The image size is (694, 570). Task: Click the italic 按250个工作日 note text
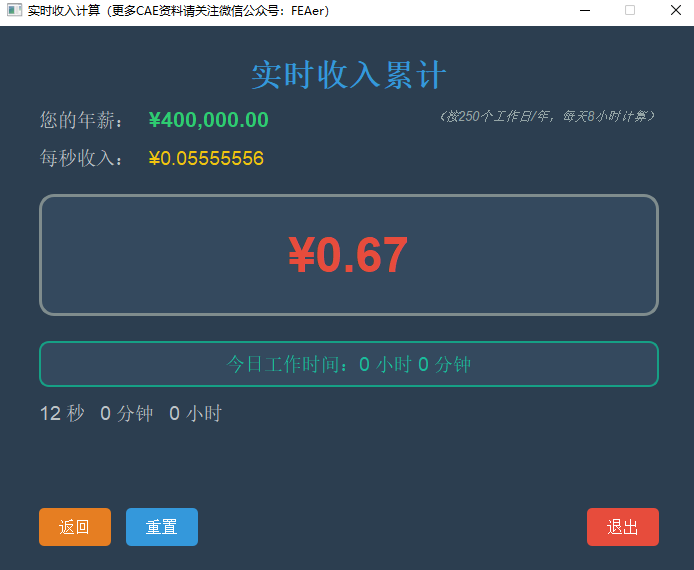click(547, 116)
